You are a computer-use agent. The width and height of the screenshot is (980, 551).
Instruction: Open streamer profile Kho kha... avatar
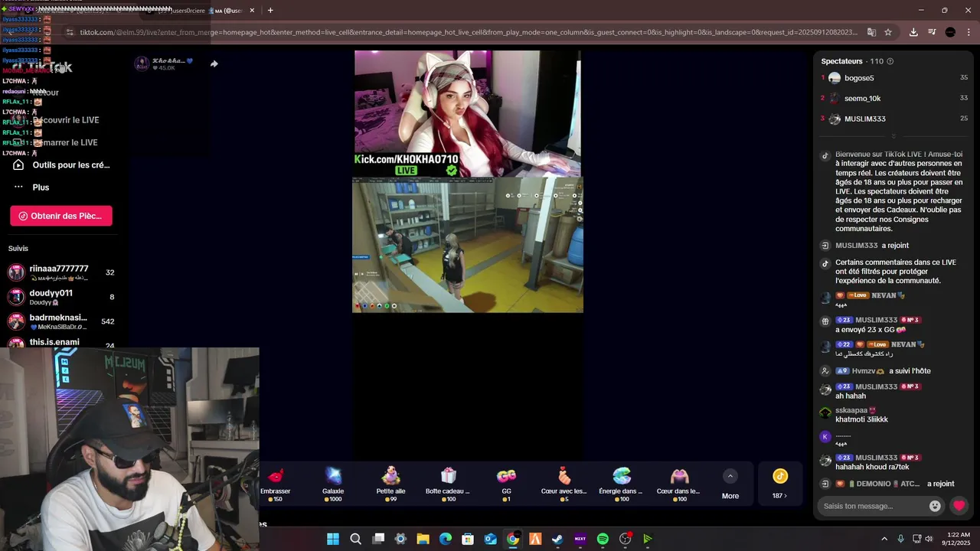click(142, 64)
